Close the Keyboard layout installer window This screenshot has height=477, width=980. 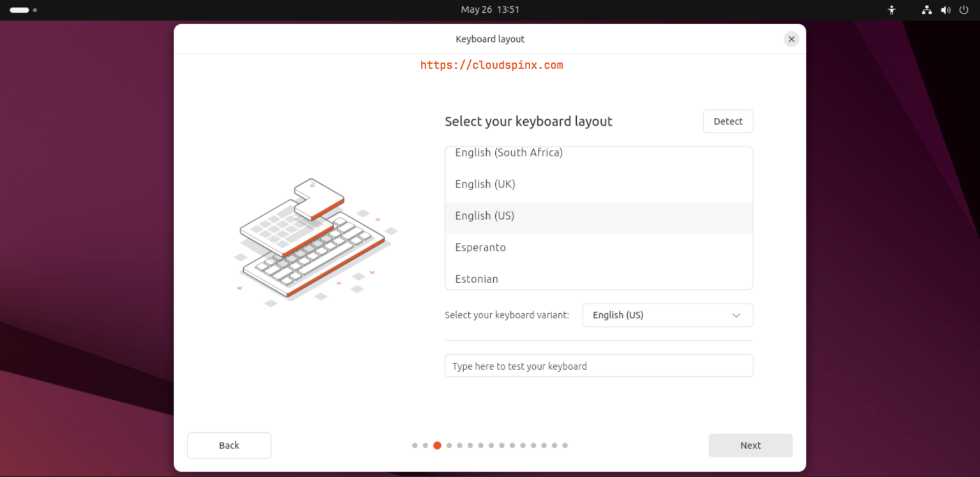pos(791,39)
